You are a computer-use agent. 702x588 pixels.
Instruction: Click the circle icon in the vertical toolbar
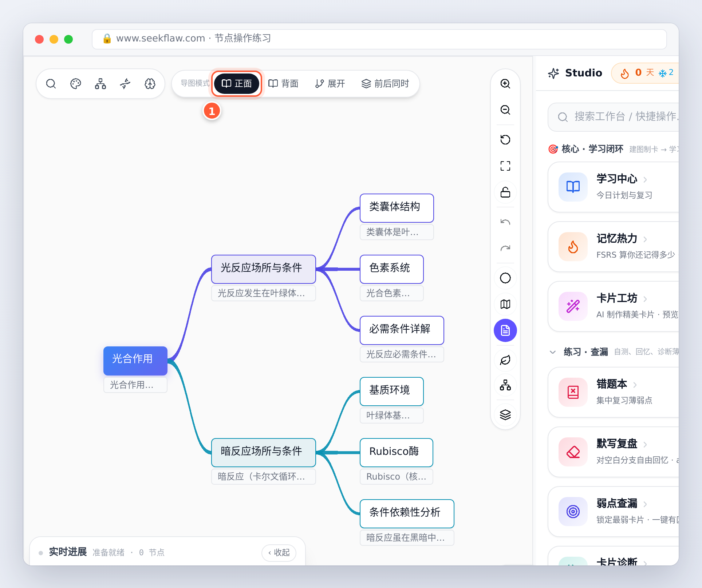point(505,278)
